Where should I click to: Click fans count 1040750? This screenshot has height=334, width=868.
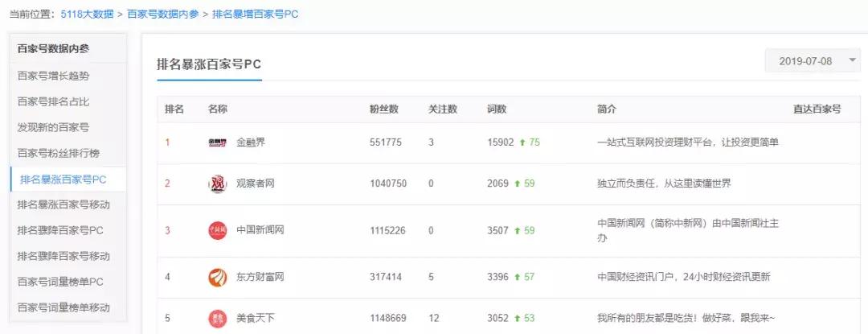388,183
